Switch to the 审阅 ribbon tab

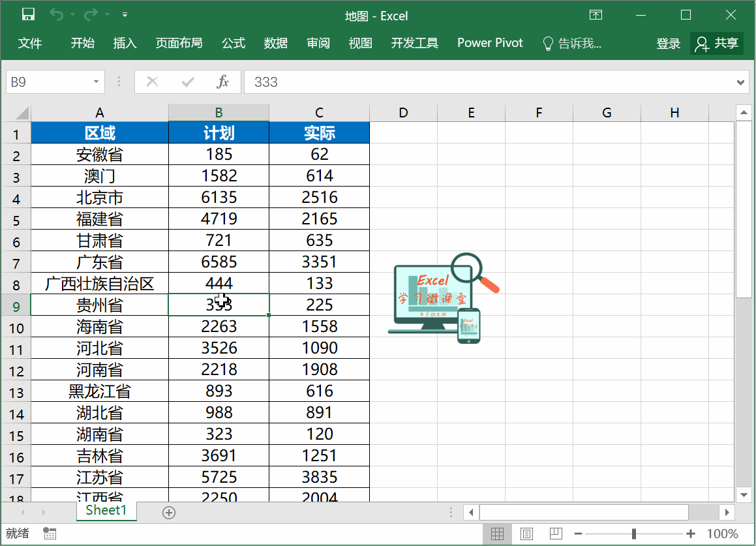click(318, 44)
